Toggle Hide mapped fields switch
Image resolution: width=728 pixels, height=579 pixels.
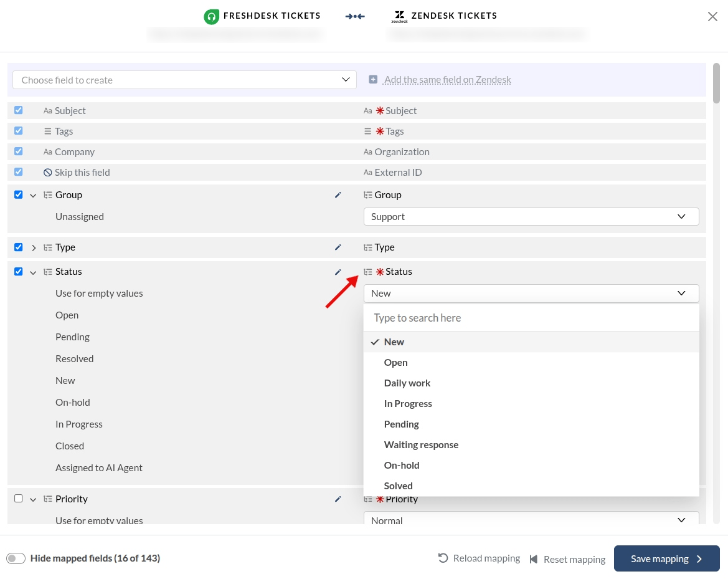coord(16,558)
